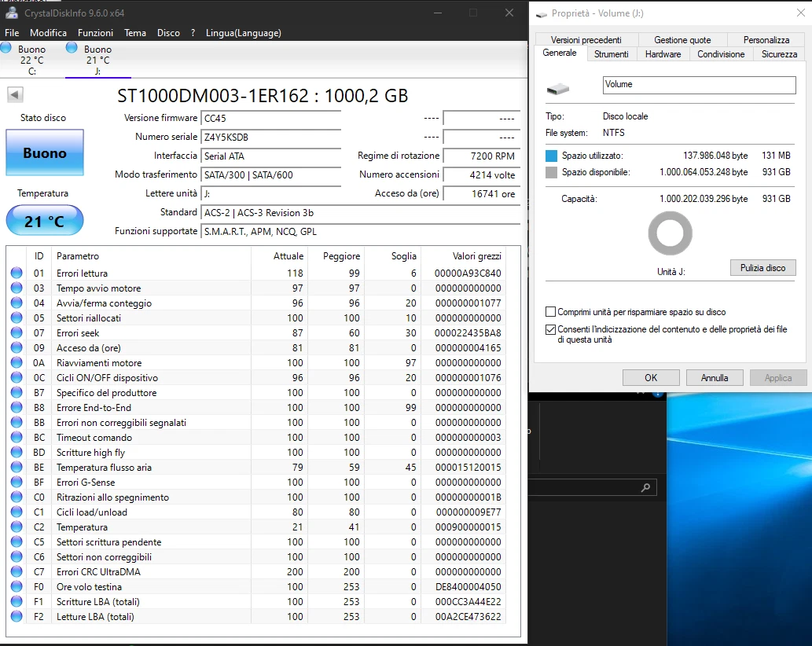Open the Funzioni menu

click(95, 32)
